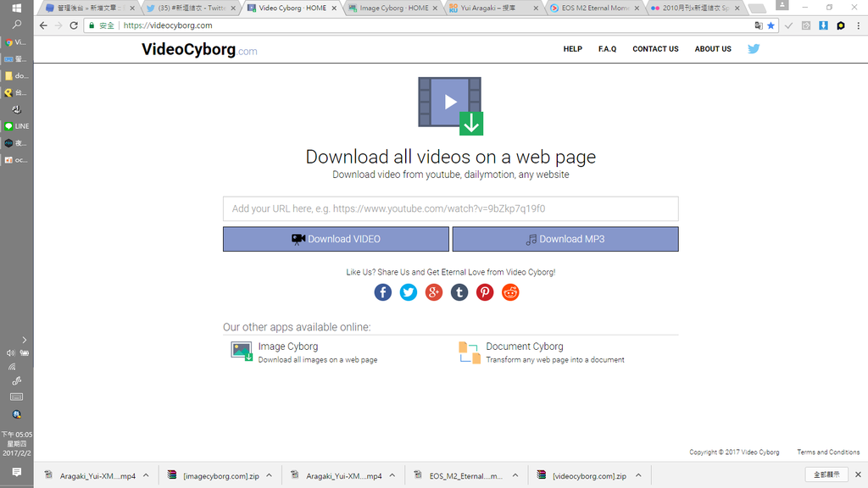Open Image Cyborg app link
This screenshot has height=488, width=868.
(x=288, y=347)
